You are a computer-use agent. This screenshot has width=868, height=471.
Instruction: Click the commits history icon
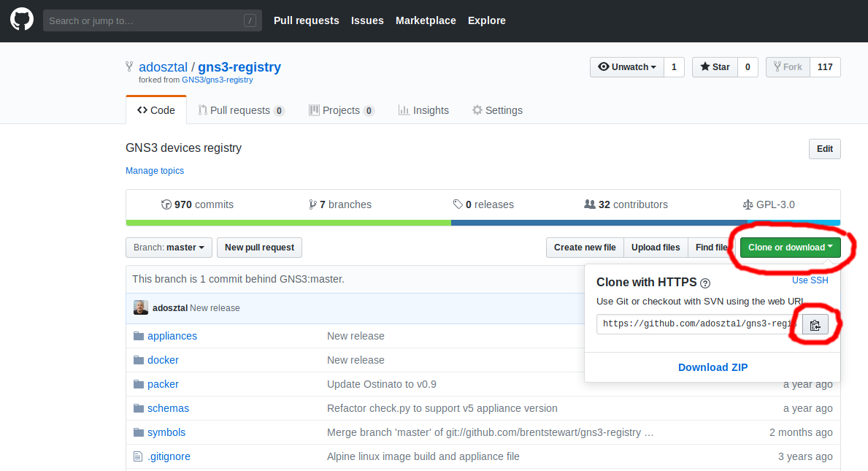[x=166, y=204]
